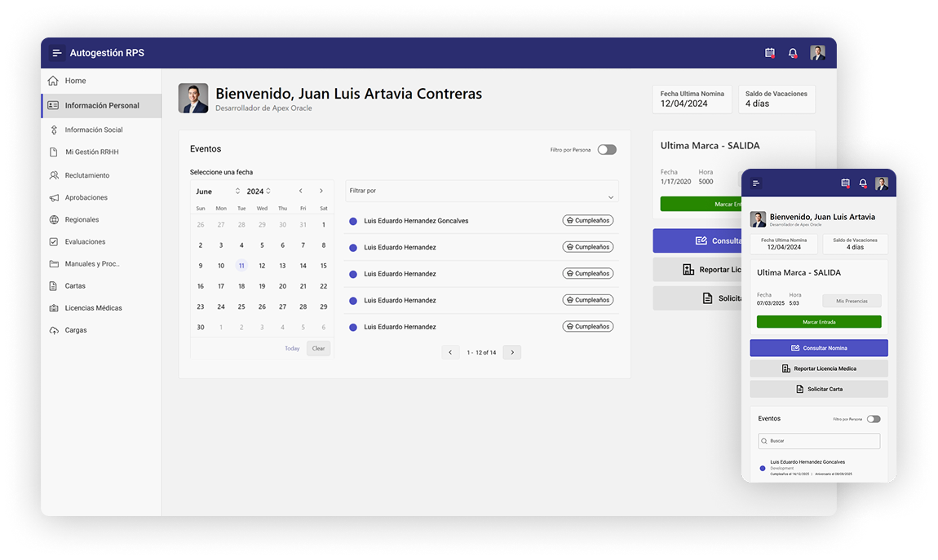This screenshot has width=938, height=560.
Task: Open notifications bell in desktop header
Action: [792, 53]
